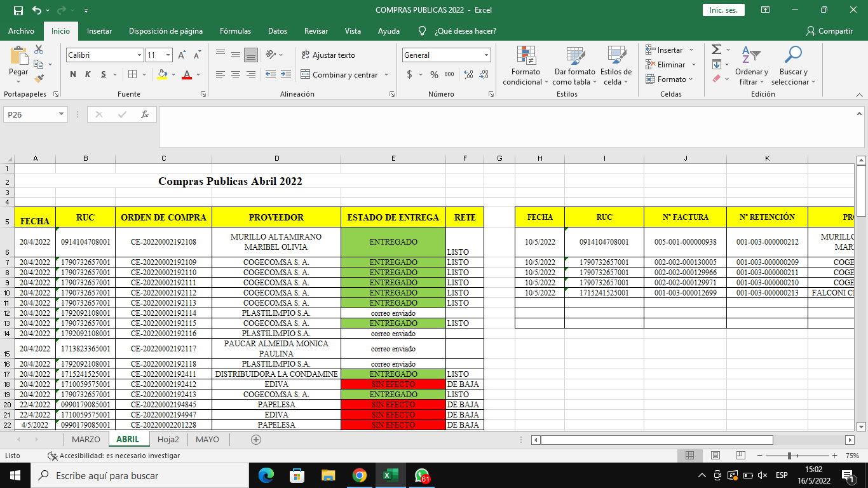Open the Fórmulas ribbon tab

point(235,30)
